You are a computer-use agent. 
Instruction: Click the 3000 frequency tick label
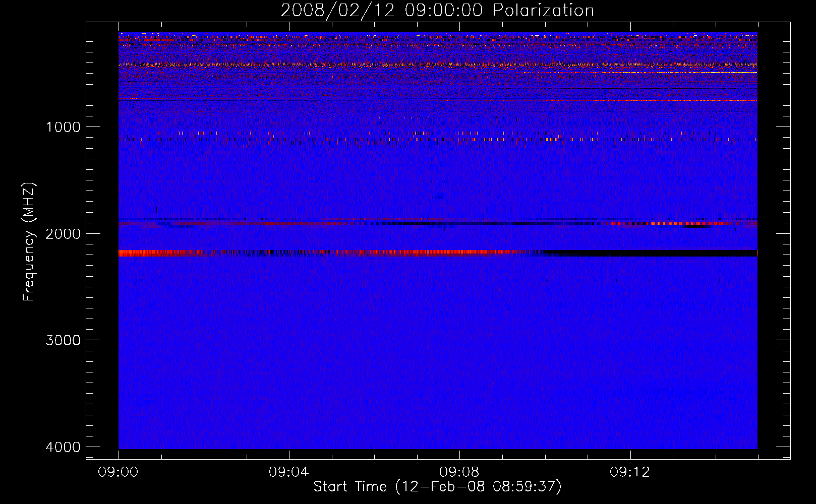tap(63, 340)
